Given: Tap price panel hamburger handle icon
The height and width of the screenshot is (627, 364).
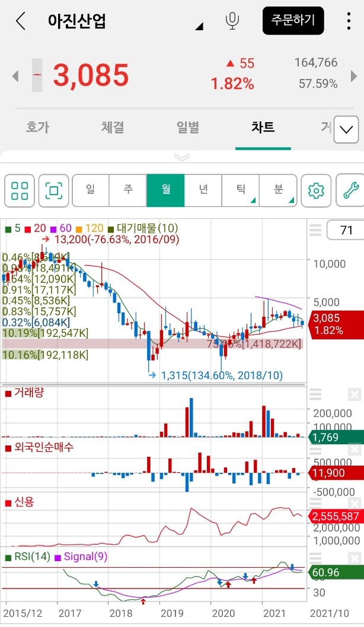Looking at the screenshot, I should coord(315,230).
